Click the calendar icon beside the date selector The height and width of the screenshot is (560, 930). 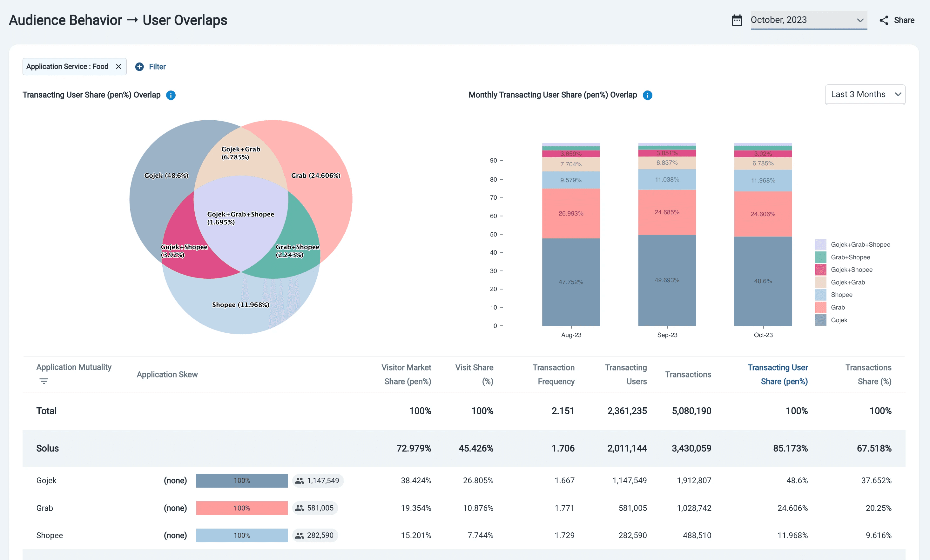[x=736, y=20]
